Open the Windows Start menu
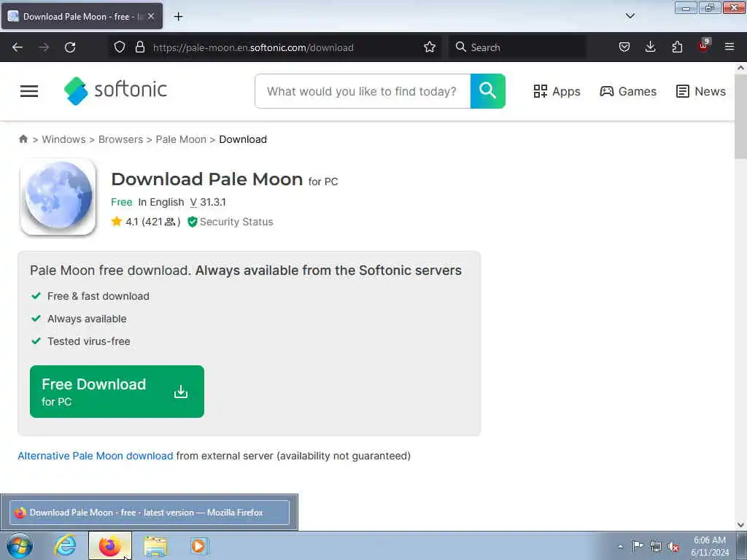The height and width of the screenshot is (560, 747). pos(20,545)
